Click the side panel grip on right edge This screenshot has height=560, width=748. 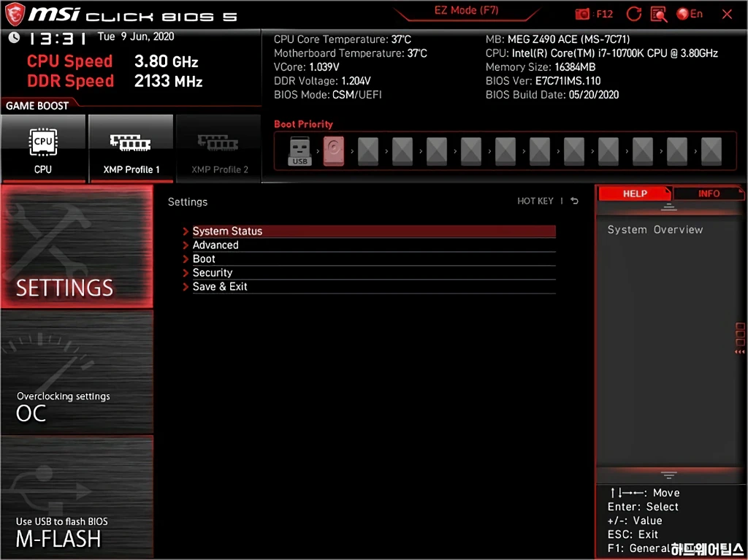coord(740,340)
